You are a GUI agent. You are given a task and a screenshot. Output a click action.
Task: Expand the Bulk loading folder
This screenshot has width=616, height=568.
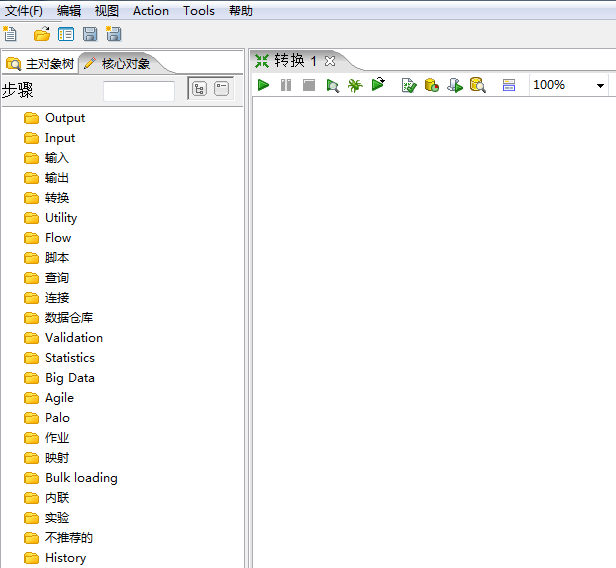pyautogui.click(x=71, y=478)
